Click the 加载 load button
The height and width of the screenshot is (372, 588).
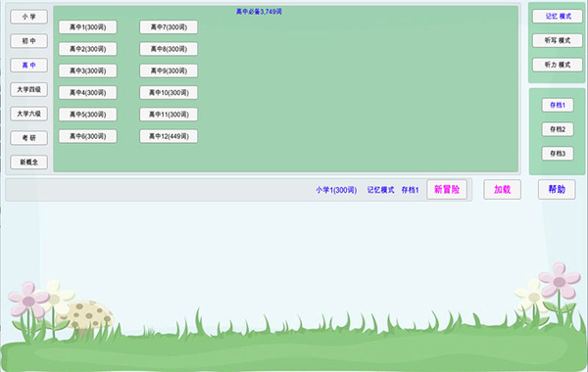[x=502, y=190]
